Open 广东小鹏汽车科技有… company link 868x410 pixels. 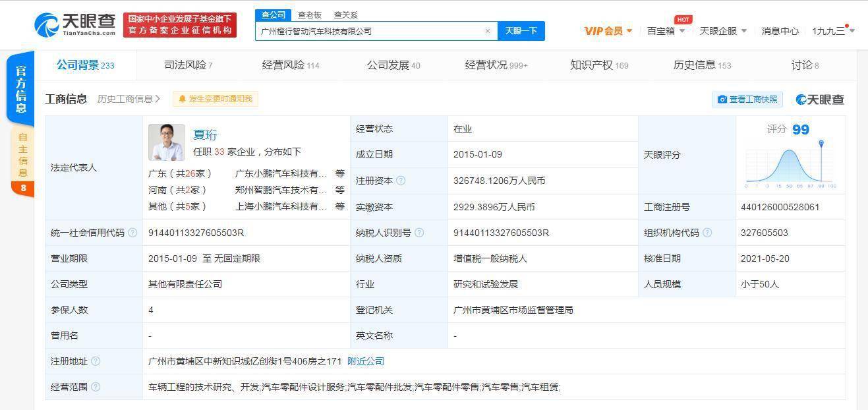[281, 173]
